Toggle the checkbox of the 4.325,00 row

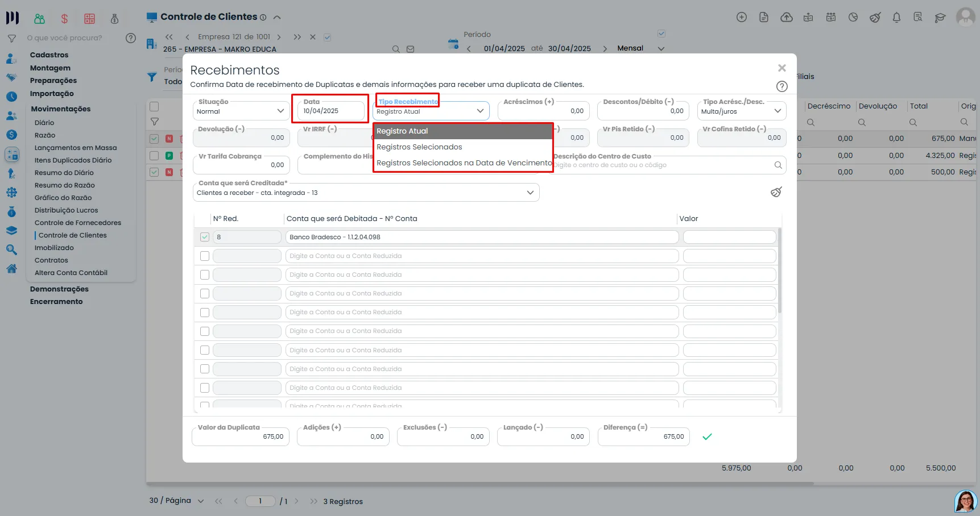(x=154, y=155)
